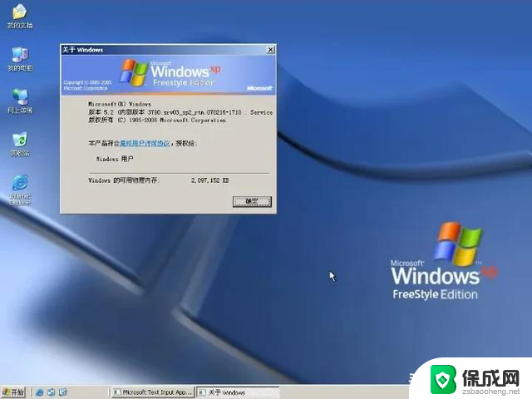Image resolution: width=532 pixels, height=399 pixels.
Task: Click the memory value 2,097,152 KB
Action: 210,180
